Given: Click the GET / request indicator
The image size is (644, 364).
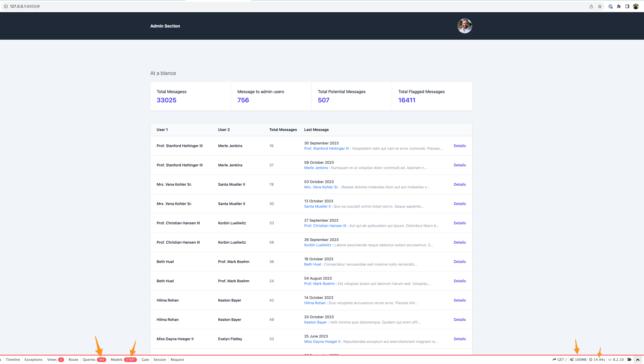Looking at the screenshot, I should pyautogui.click(x=559, y=360).
